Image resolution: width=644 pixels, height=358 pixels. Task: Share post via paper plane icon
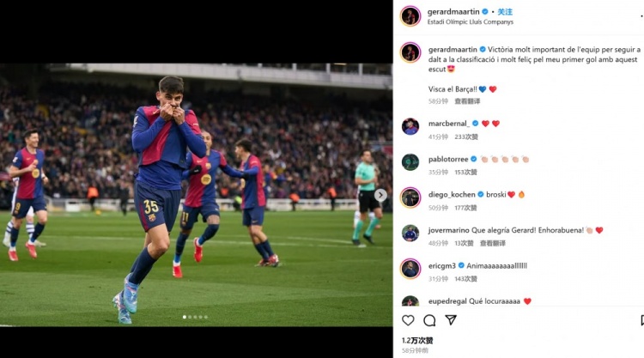coord(451,320)
